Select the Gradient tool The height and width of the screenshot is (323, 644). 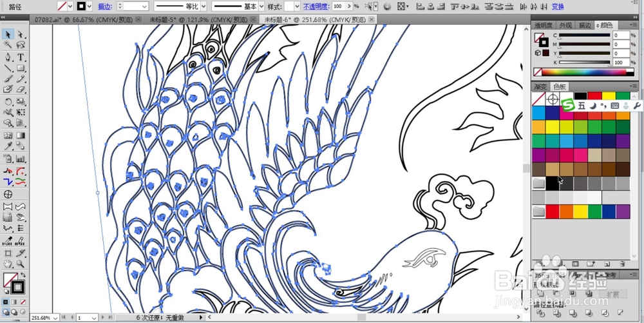21,135
